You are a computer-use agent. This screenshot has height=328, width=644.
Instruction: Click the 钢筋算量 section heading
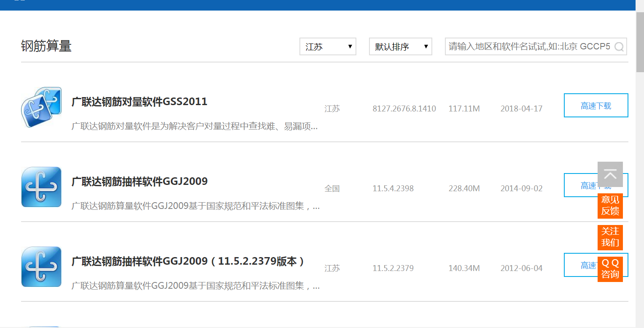46,46
